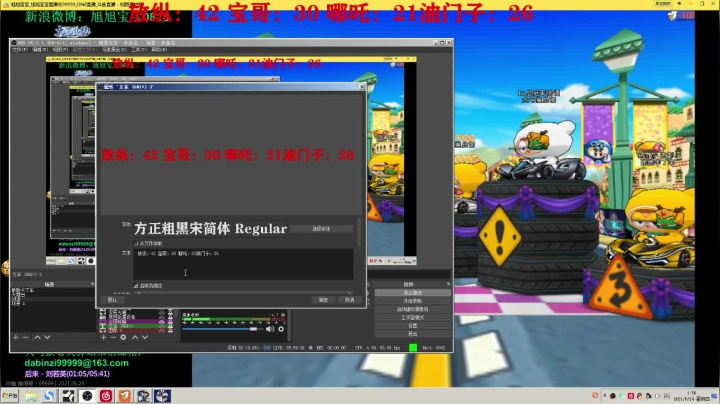Click the 选择字体 button in the text properties dialog

click(321, 229)
